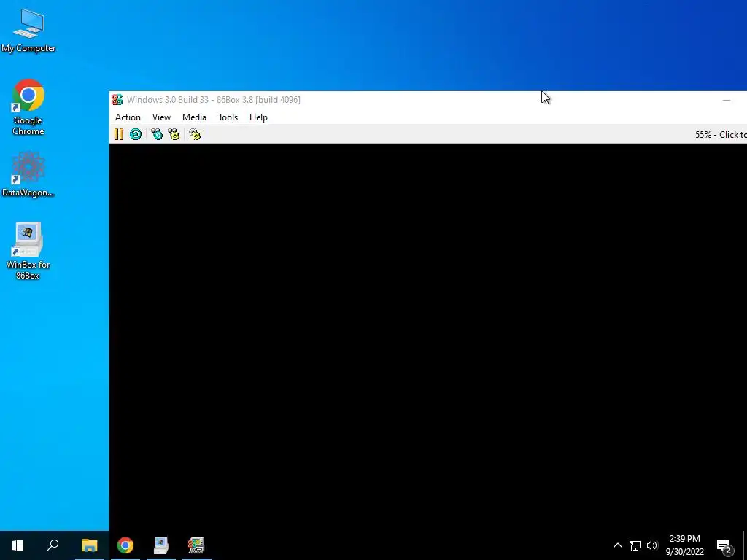Open taskbar search magnifier
The width and height of the screenshot is (747, 560).
(x=53, y=545)
